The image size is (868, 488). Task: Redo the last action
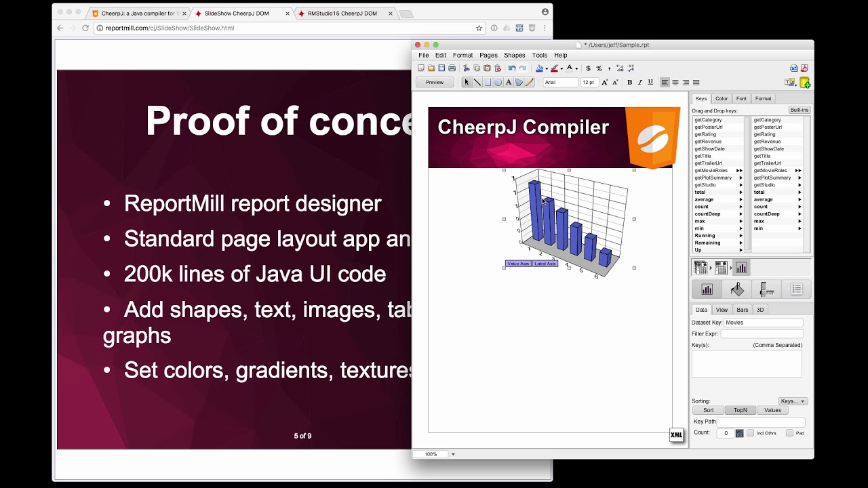pyautogui.click(x=523, y=68)
